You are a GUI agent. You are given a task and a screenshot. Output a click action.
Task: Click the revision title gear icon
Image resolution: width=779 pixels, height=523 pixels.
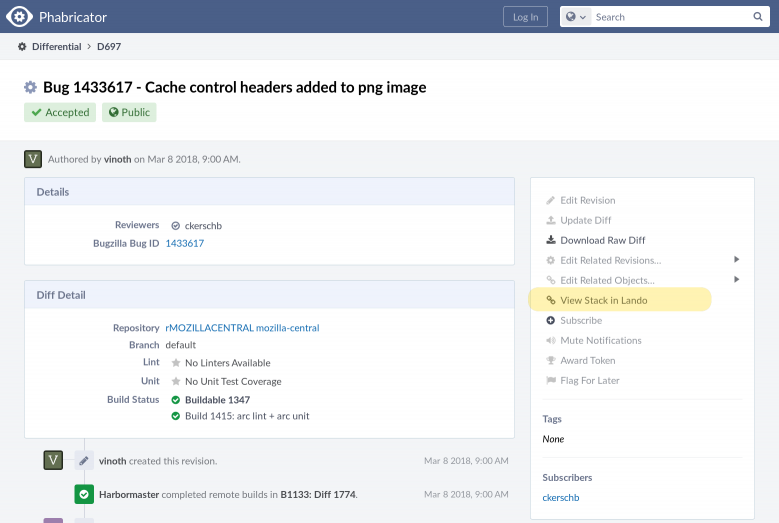[30, 87]
